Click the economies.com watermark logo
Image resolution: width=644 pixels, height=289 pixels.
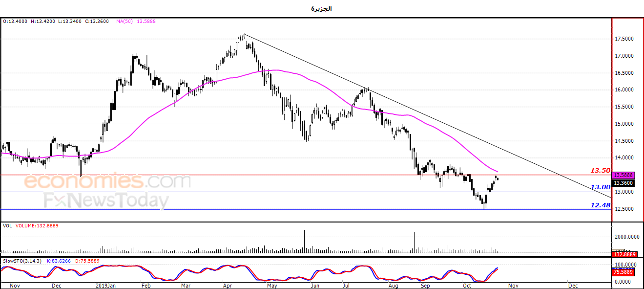107,181
